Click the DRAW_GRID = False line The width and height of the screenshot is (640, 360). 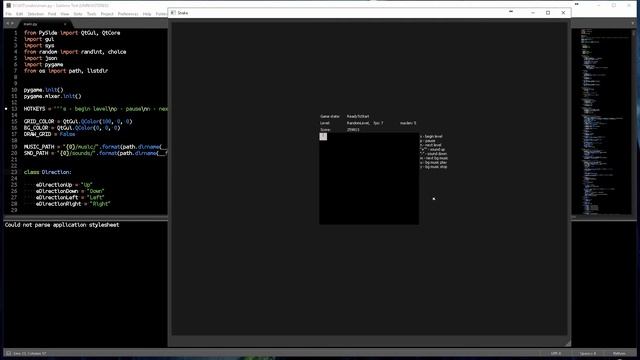coord(49,134)
